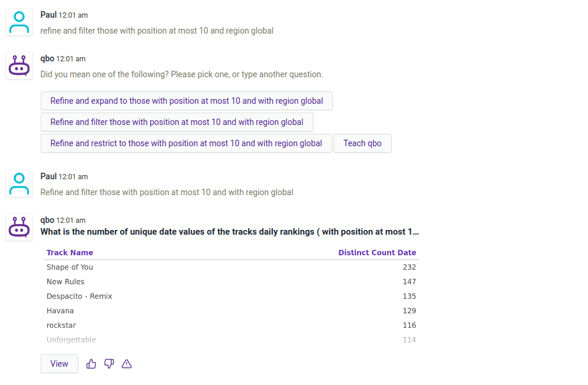Click the warning triangle report icon
Viewport: 588px width, 385px height.
[127, 364]
